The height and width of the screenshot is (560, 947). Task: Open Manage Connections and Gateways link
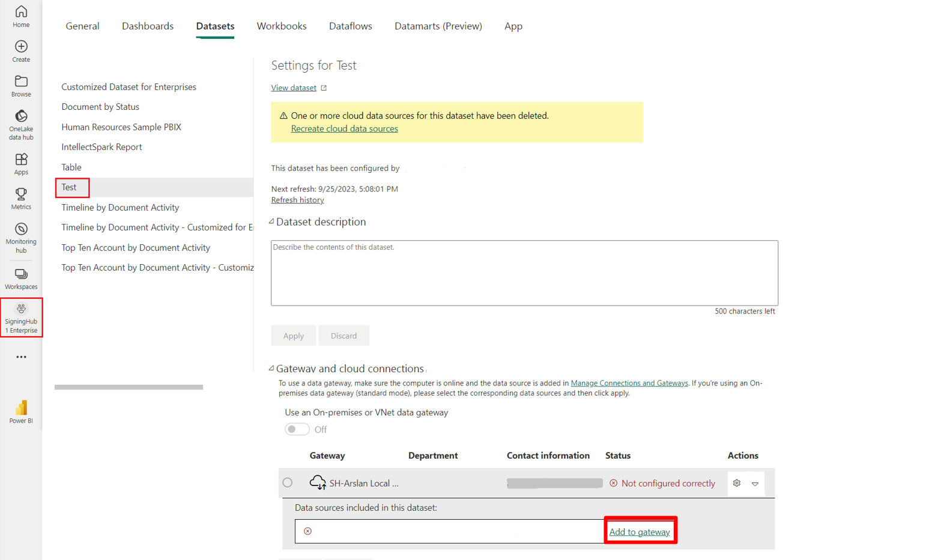(x=629, y=383)
